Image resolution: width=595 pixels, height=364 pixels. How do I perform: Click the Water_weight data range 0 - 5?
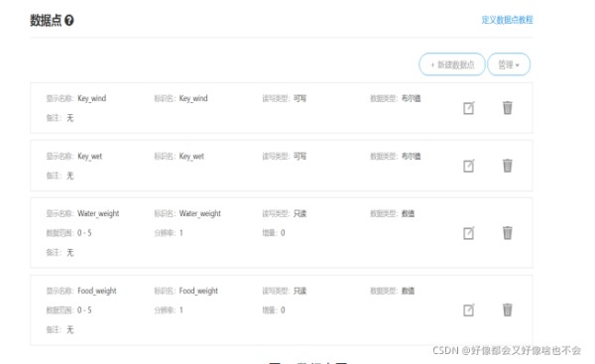[x=84, y=233]
